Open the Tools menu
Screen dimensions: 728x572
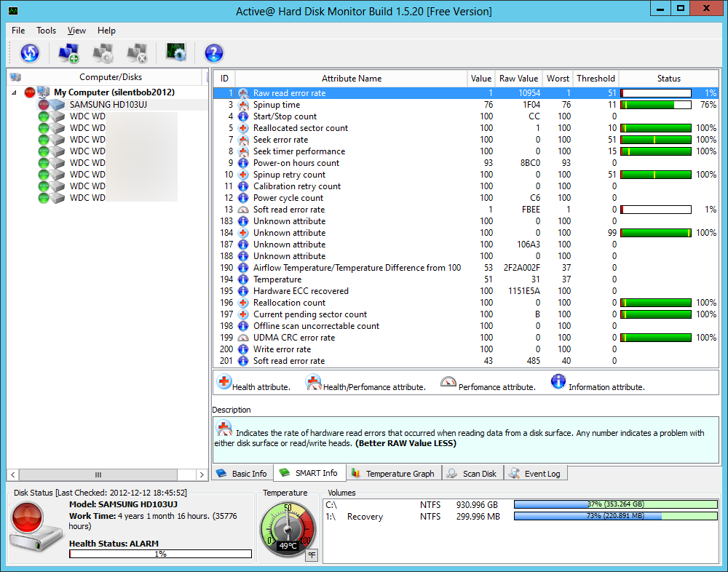pos(46,31)
